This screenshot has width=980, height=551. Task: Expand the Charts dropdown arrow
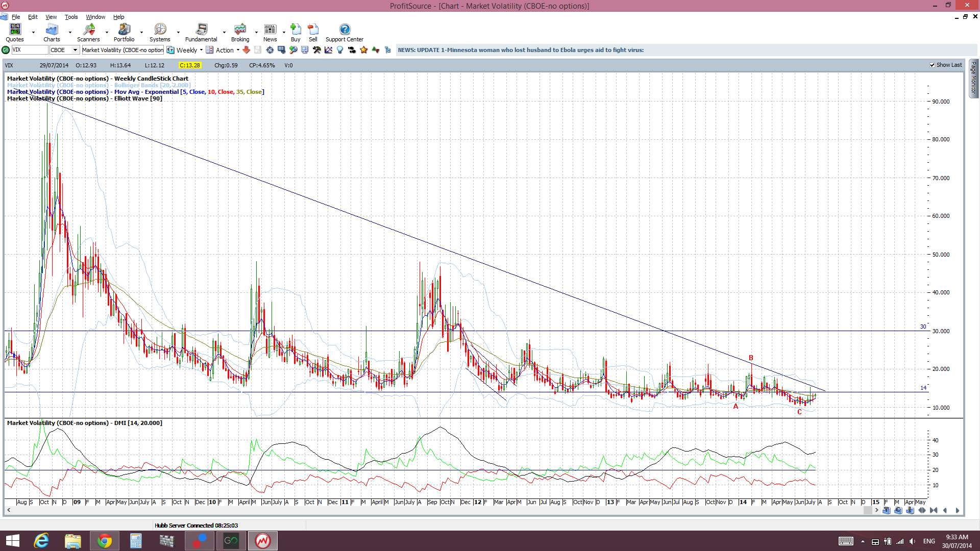point(70,32)
